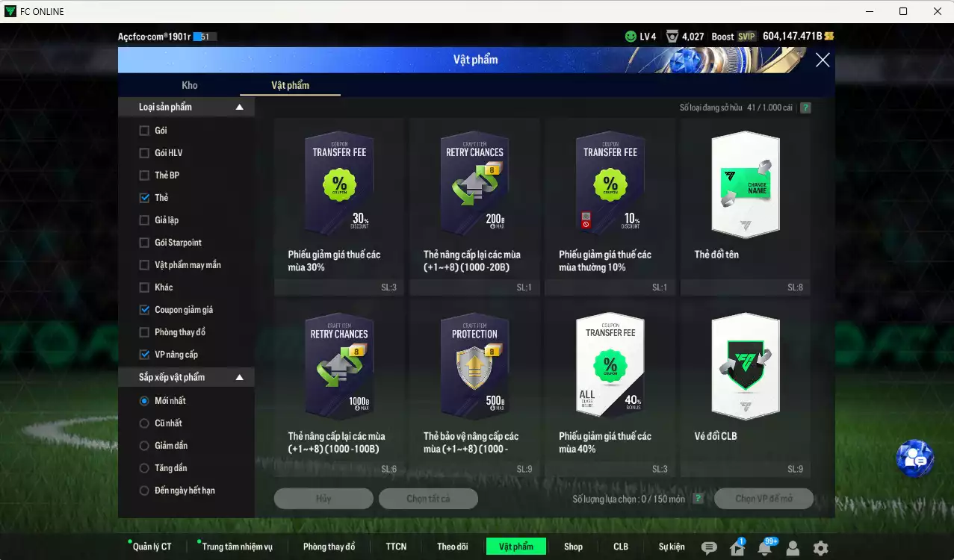Switch to the Kho tab

[190, 85]
